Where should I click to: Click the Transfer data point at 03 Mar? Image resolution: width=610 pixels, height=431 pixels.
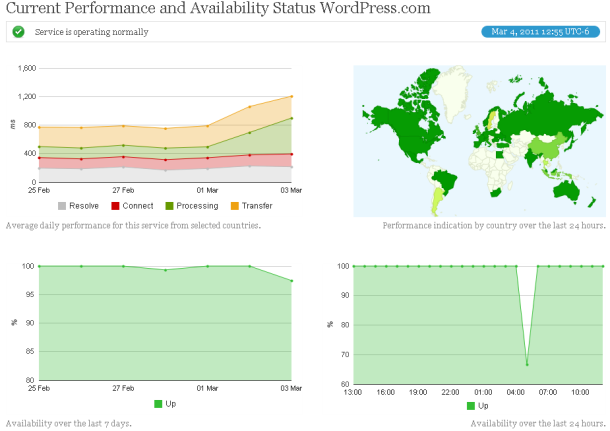292,96
